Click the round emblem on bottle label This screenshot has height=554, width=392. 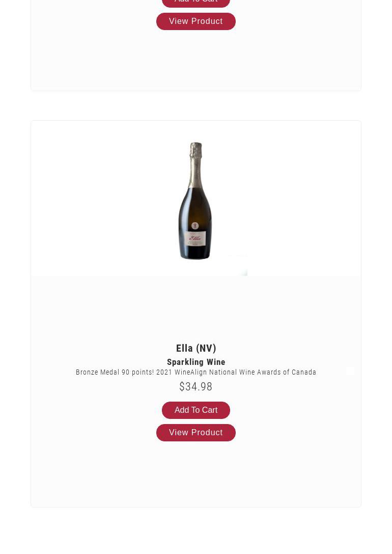click(195, 226)
